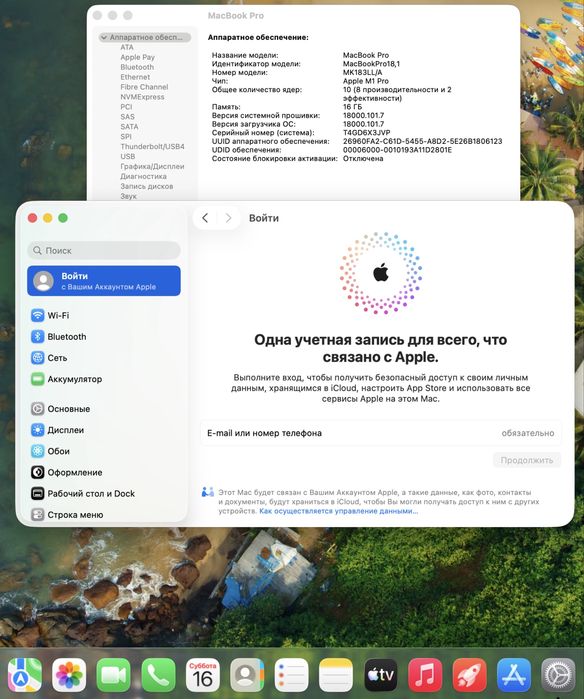Click Войти с Вашим Аккаунтом Apple
Screen dimensions: 584x699
(104, 281)
